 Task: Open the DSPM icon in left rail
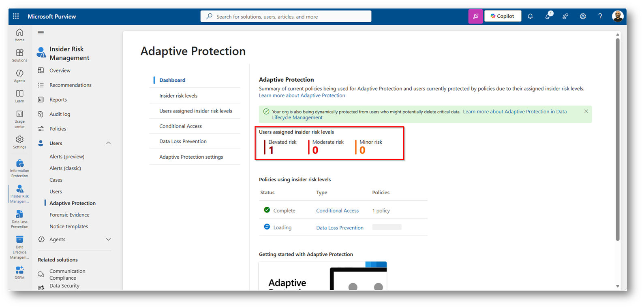coord(19,272)
